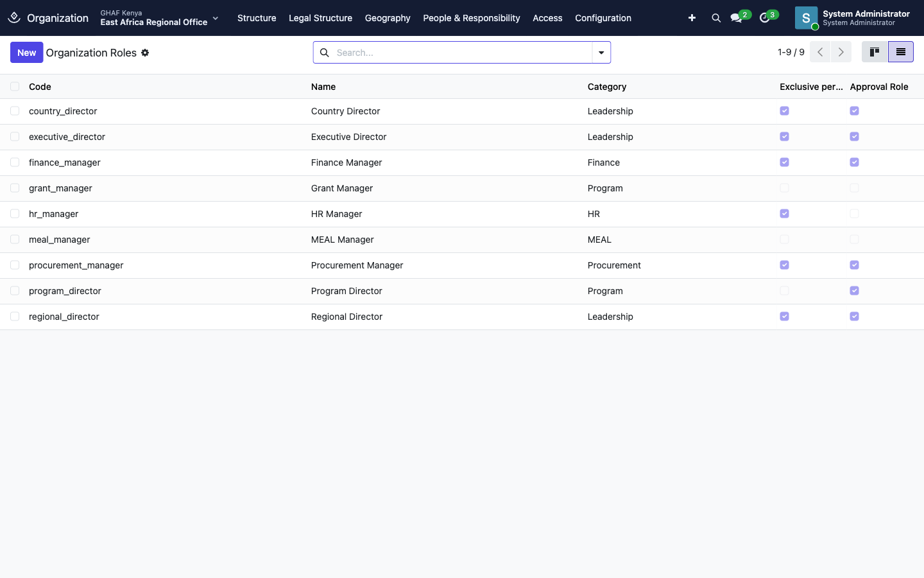Toggle Exclusive checkbox for HR Manager
This screenshot has width=924, height=578.
coord(784,214)
